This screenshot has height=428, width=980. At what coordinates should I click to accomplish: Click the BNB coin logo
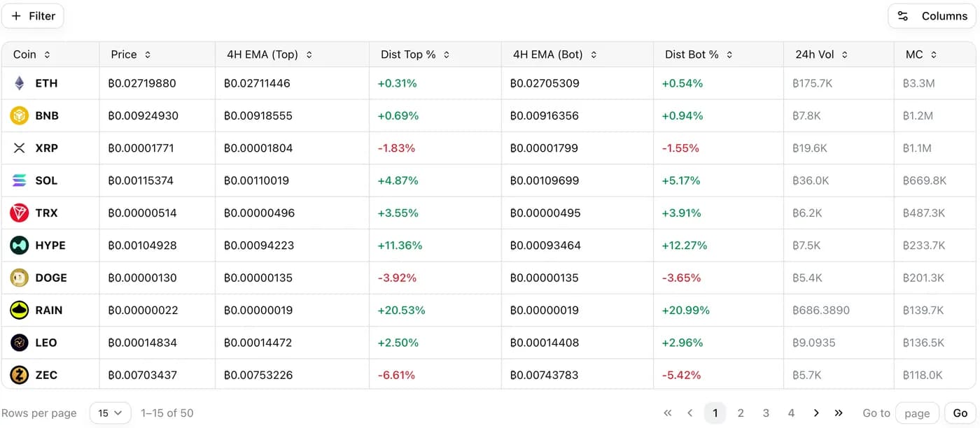20,115
